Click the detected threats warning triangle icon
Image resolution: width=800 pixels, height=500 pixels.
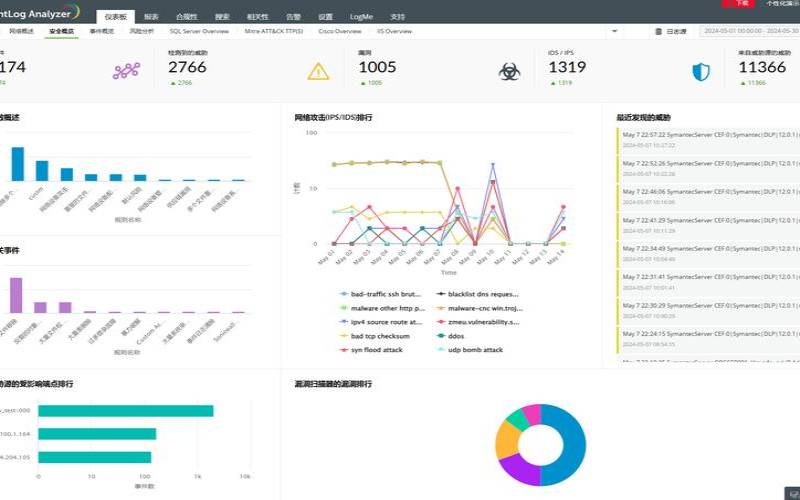pyautogui.click(x=318, y=71)
